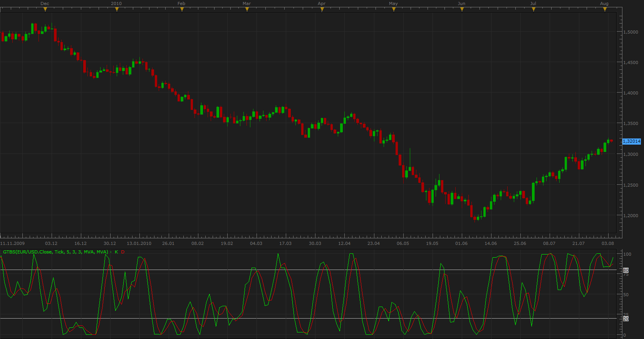Click the 0 value on the oscillator scale
644x339 pixels.
(625, 335)
